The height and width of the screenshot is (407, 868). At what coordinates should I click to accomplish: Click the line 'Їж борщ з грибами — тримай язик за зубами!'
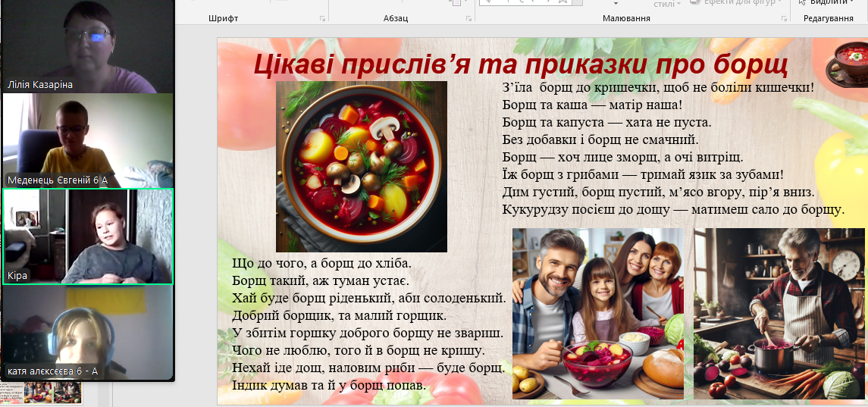click(x=644, y=175)
